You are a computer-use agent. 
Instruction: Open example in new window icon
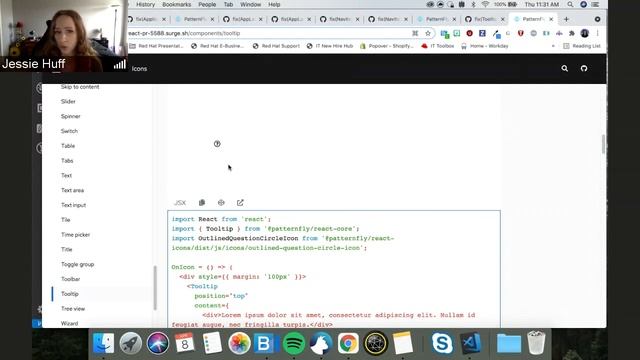click(x=240, y=202)
